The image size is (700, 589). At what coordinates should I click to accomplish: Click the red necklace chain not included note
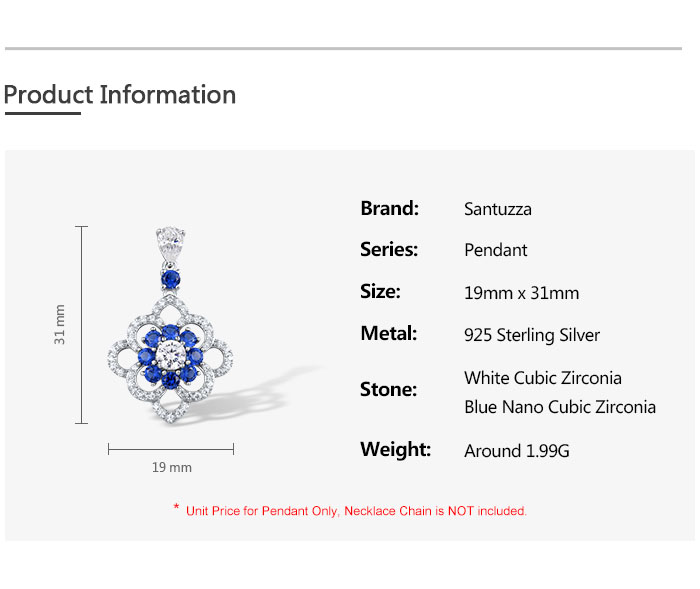(356, 511)
